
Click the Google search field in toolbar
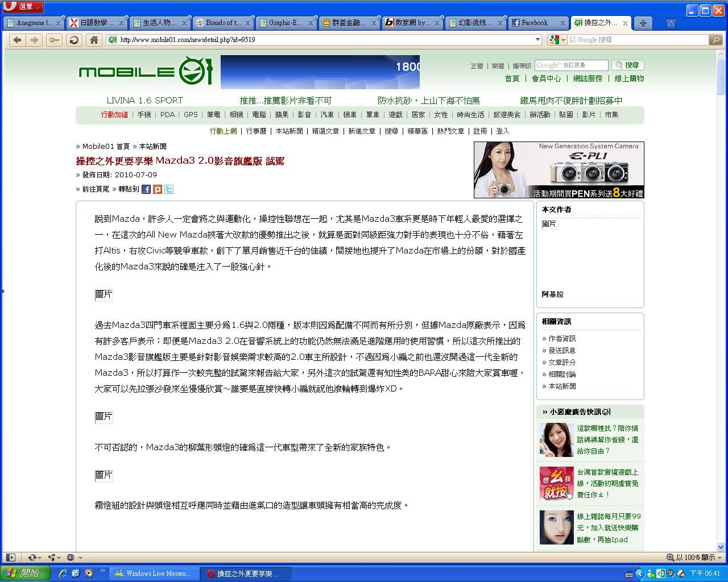[638, 40]
